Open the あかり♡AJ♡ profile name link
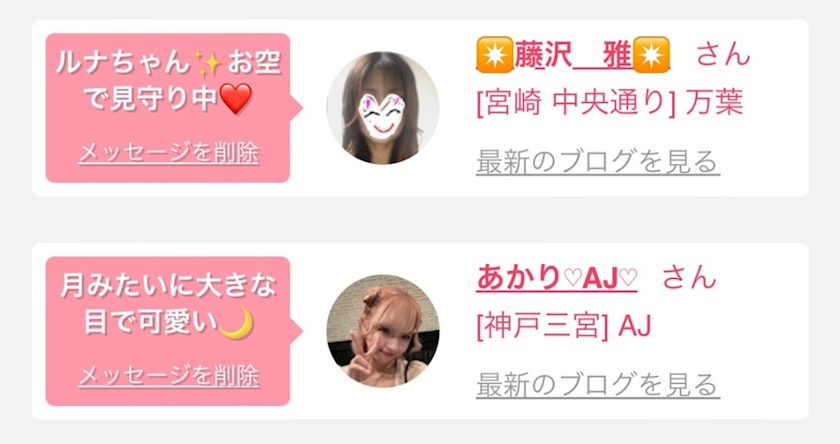This screenshot has width=840, height=444. point(557,278)
